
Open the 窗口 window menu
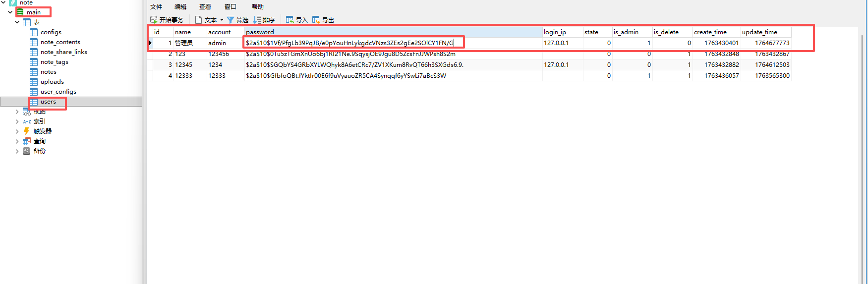tap(231, 7)
